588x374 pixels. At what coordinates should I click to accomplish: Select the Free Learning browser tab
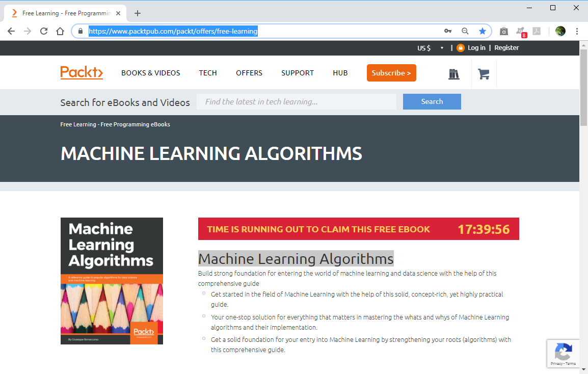pyautogui.click(x=65, y=13)
